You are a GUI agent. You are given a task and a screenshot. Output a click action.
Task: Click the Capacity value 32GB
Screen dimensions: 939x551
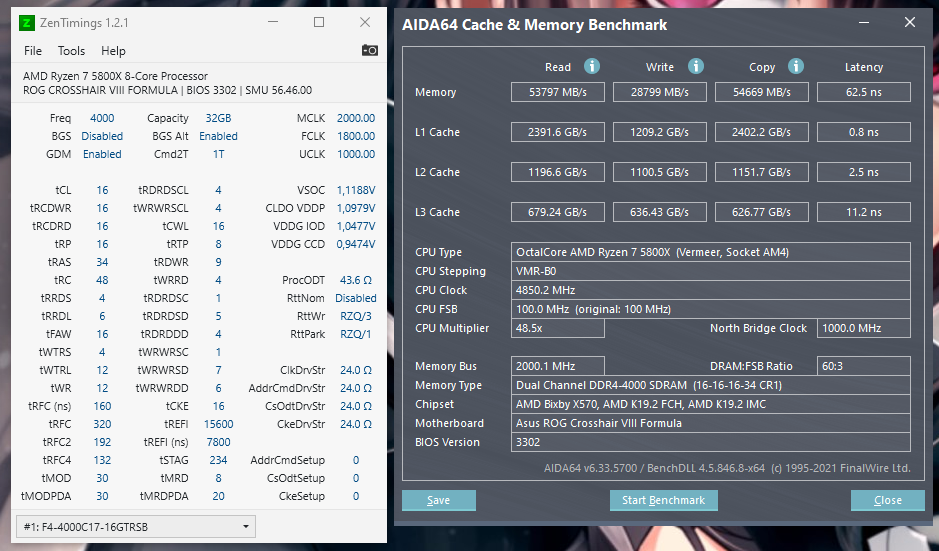click(218, 118)
